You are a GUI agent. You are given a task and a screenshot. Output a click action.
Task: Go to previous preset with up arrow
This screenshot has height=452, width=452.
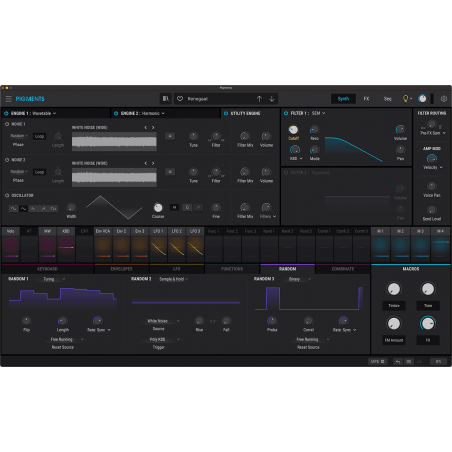[x=259, y=99]
